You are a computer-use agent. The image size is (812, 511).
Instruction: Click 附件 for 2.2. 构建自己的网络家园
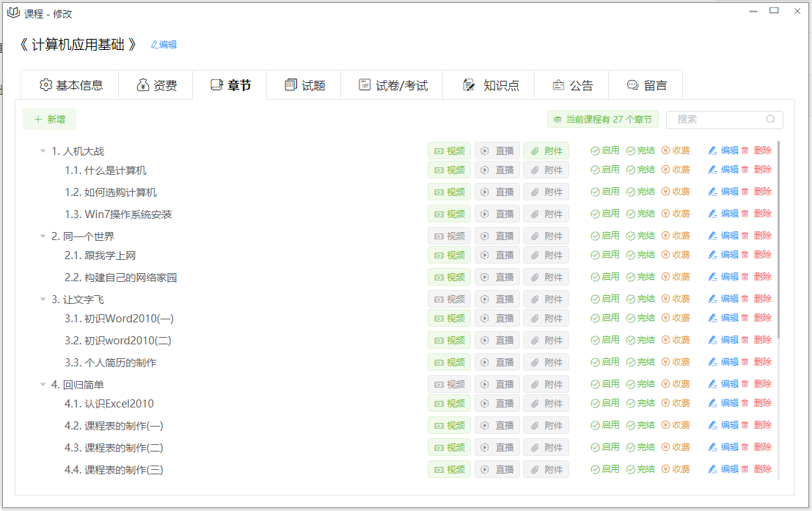pyautogui.click(x=546, y=278)
